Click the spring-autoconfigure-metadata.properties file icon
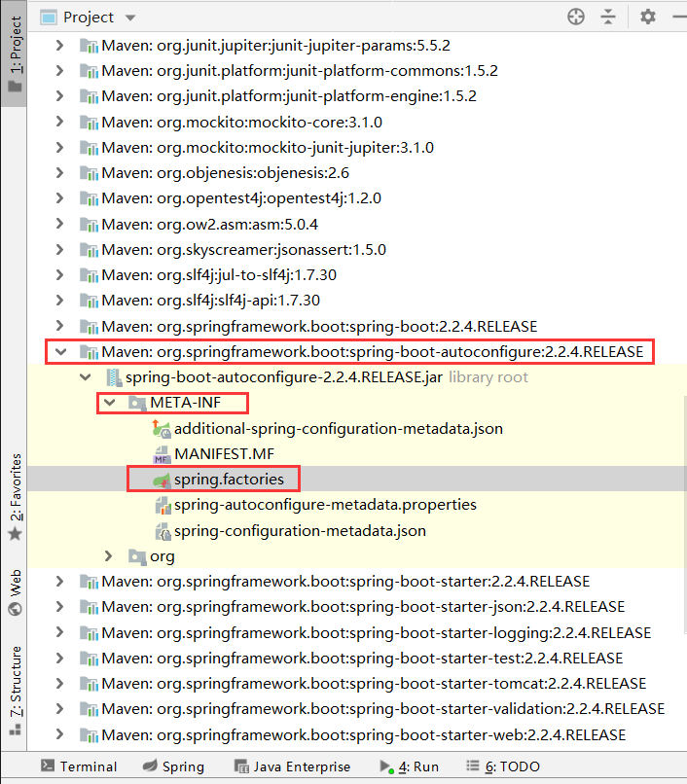 (163, 505)
